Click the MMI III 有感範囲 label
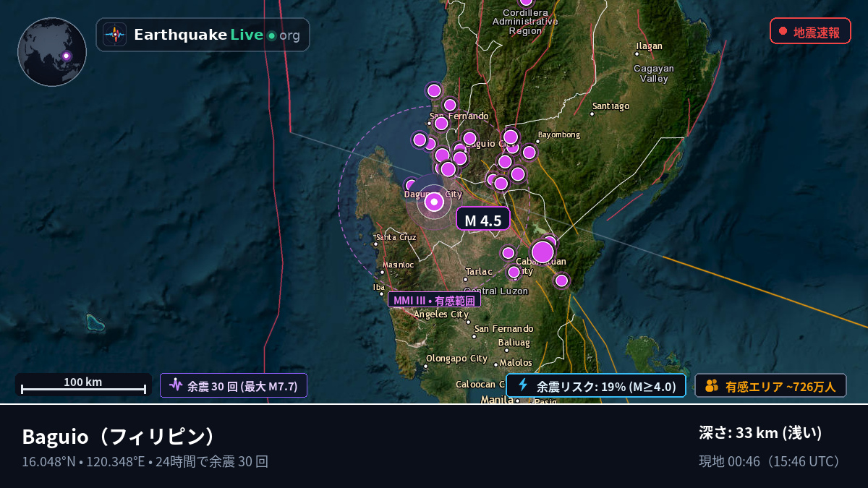Image resolution: width=868 pixels, height=488 pixels. pos(434,300)
